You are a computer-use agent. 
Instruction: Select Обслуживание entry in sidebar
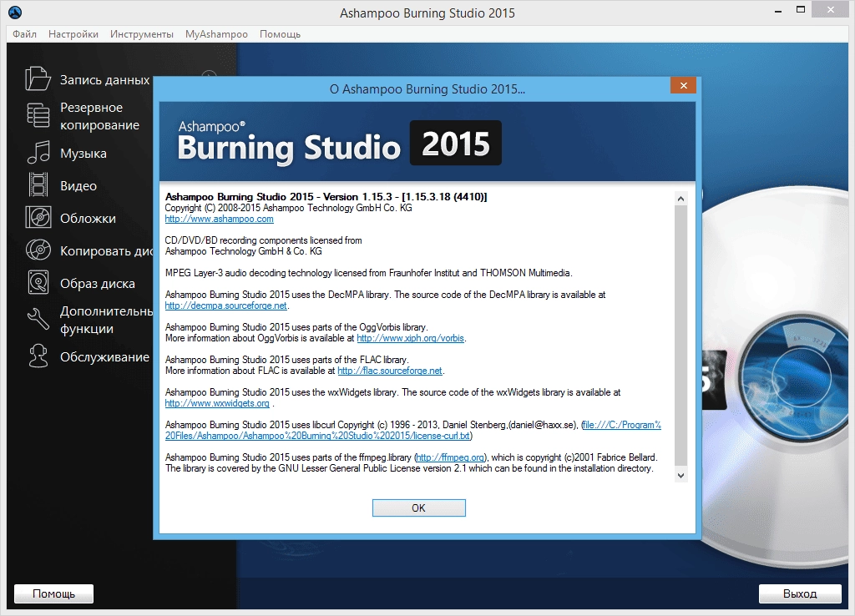pyautogui.click(x=104, y=357)
